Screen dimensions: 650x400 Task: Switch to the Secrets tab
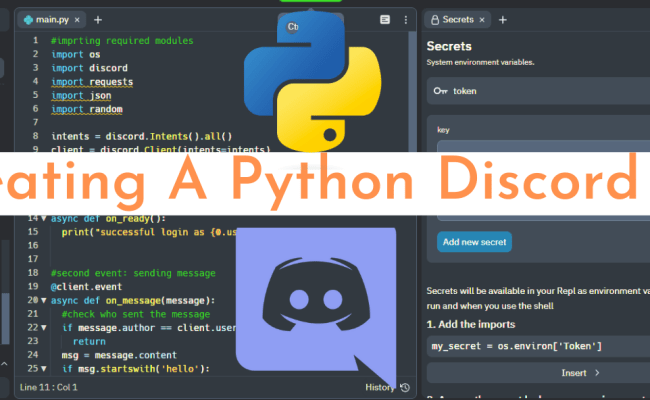click(457, 19)
